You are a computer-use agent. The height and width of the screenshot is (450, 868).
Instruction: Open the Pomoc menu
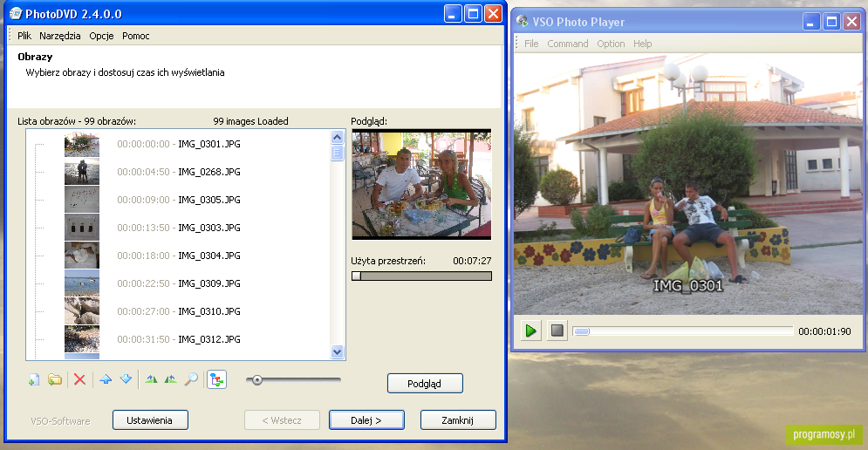(x=135, y=36)
